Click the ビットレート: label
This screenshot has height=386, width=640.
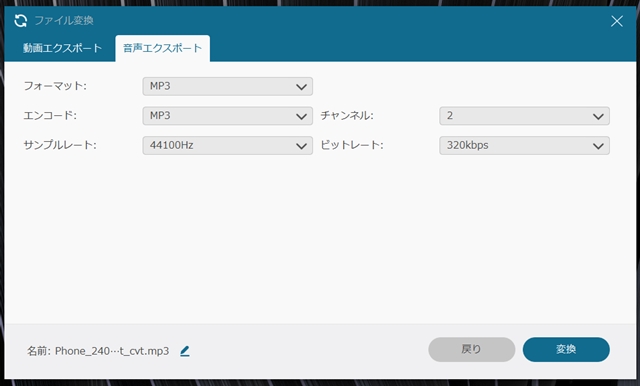[352, 145]
